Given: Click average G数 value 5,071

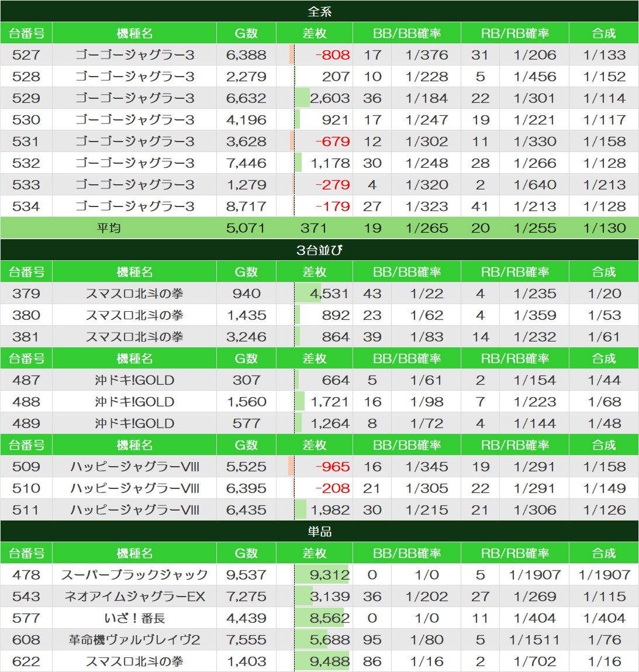Looking at the screenshot, I should 246,228.
